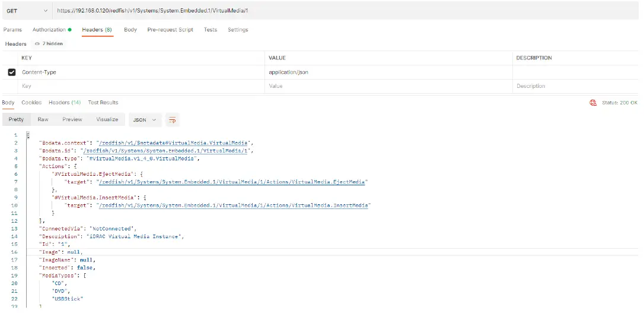Click the "ImageName": null line
The image size is (644, 313).
coord(67,260)
